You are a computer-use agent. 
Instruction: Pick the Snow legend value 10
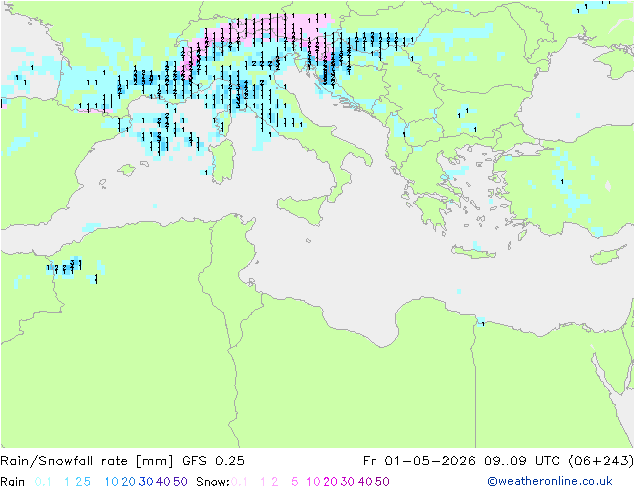(x=313, y=482)
